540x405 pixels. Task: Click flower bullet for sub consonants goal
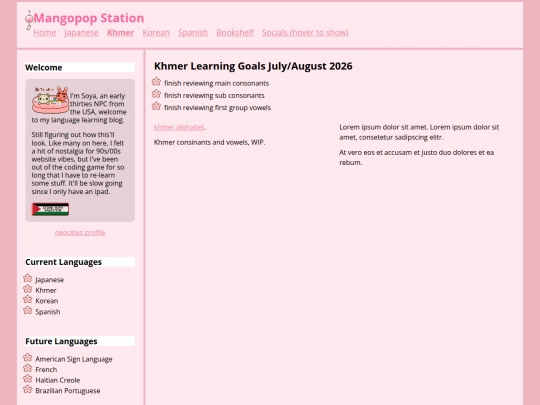[x=156, y=94]
